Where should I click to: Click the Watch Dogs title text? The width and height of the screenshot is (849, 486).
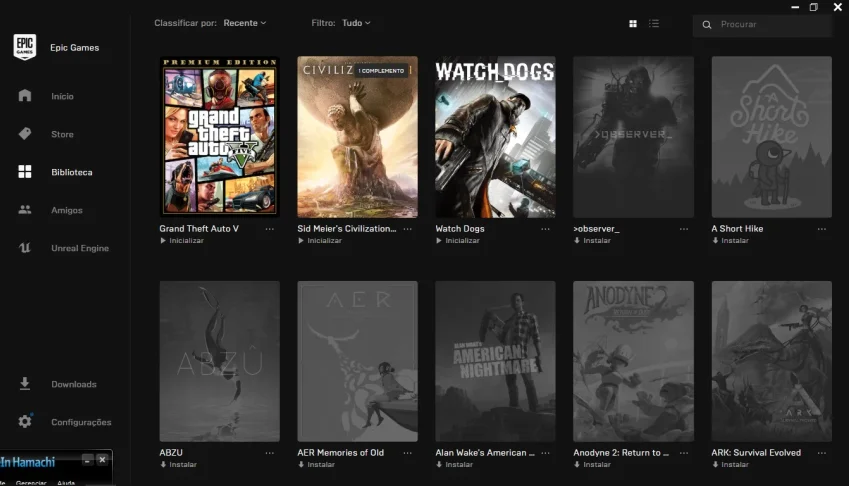(460, 228)
